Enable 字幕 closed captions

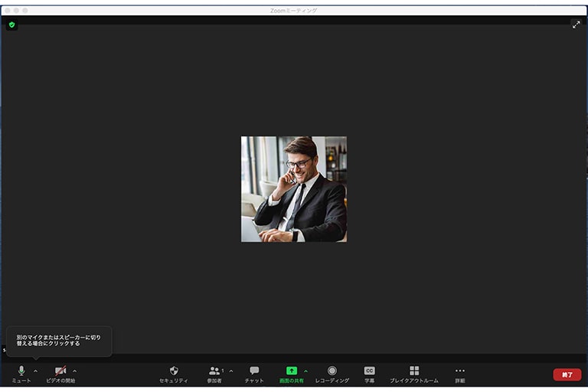(369, 374)
